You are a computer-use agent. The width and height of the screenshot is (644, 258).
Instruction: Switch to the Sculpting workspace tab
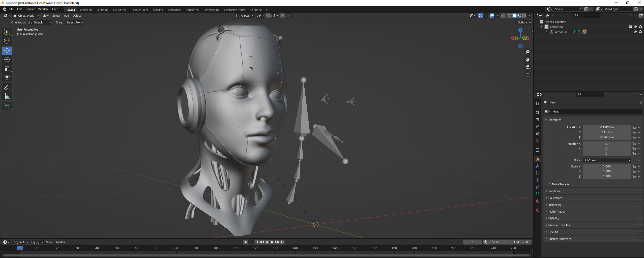[102, 10]
